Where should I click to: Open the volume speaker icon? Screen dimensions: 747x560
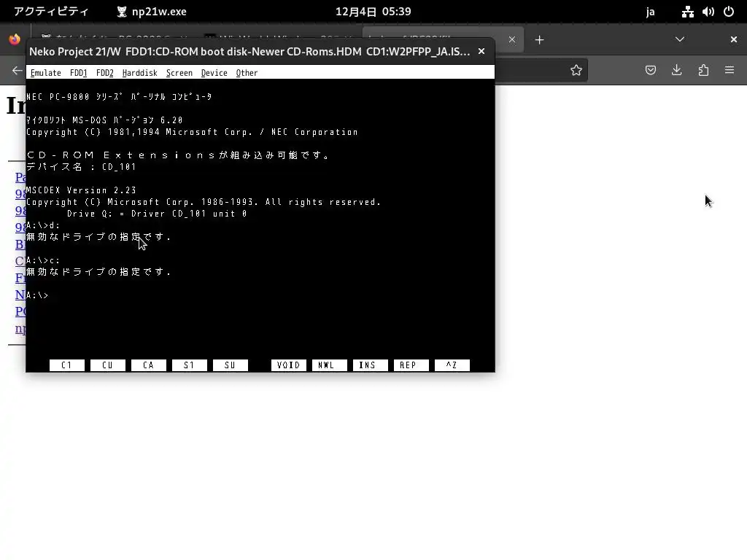click(x=708, y=12)
